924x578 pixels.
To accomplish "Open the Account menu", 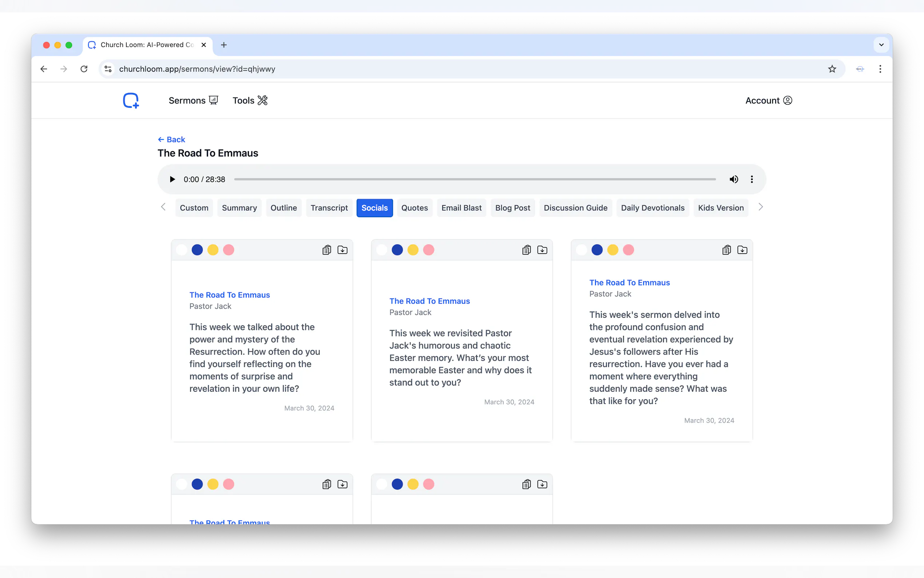I will click(768, 100).
